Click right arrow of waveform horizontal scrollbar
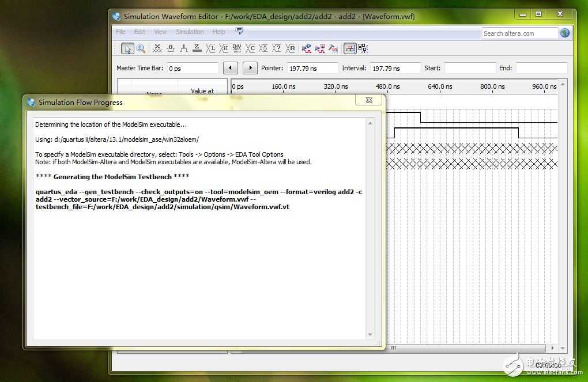This screenshot has width=588, height=382. [x=552, y=348]
